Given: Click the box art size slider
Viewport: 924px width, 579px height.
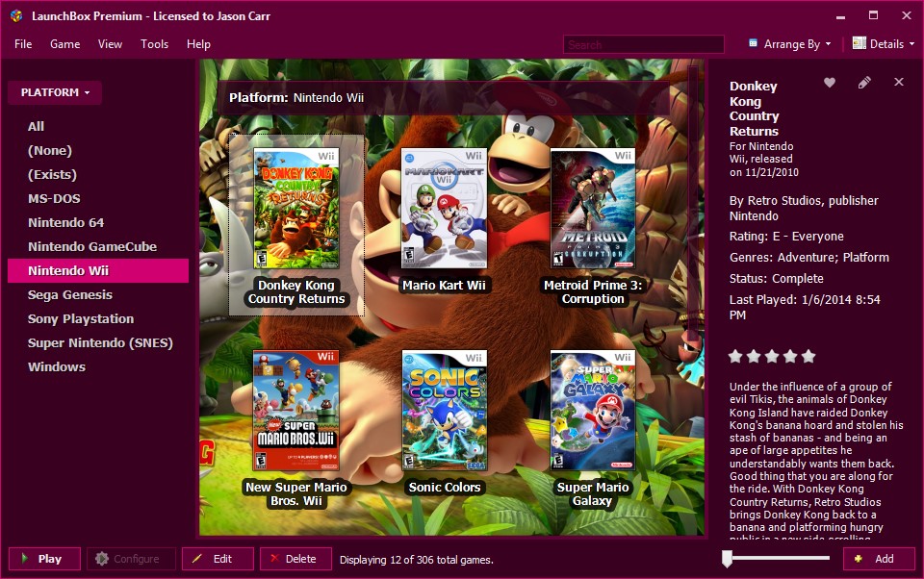Looking at the screenshot, I should coord(776,558).
